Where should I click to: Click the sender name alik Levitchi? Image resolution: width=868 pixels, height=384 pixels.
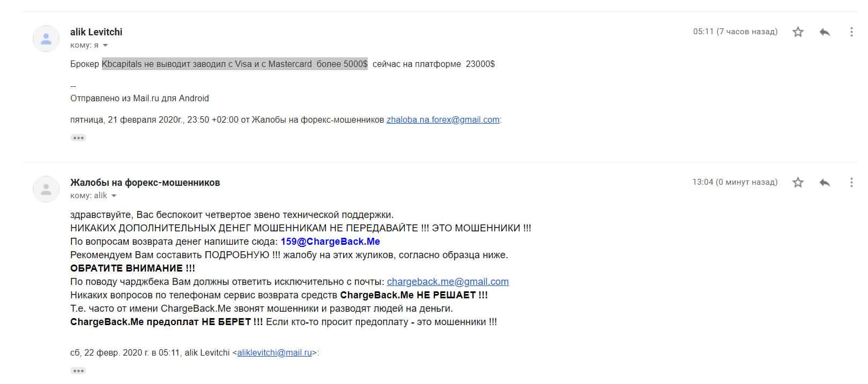pyautogui.click(x=96, y=32)
